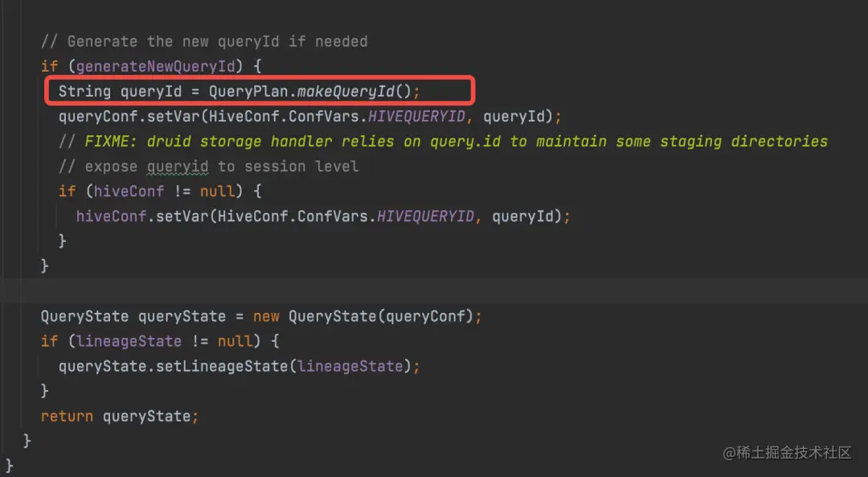Click the 'return queryState;' statement
The height and width of the screenshot is (477, 868).
(x=120, y=416)
